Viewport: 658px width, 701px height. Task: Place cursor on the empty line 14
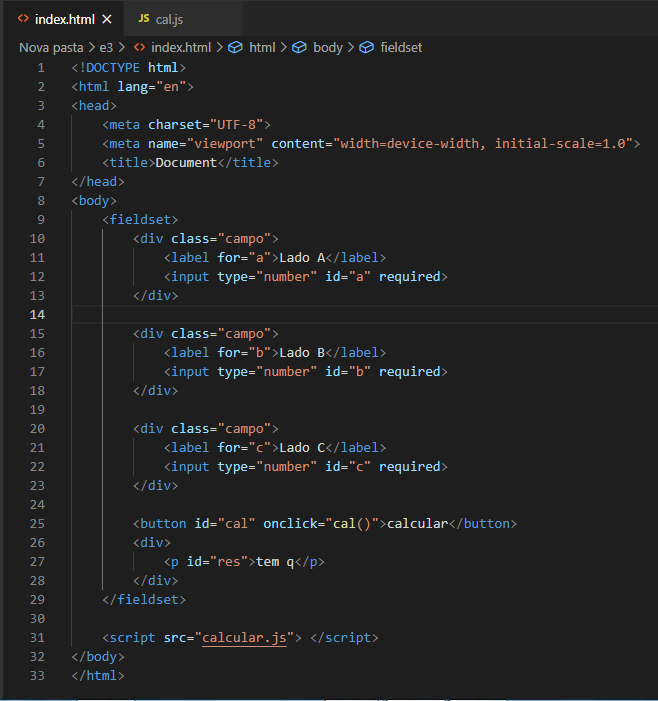tap(300, 315)
